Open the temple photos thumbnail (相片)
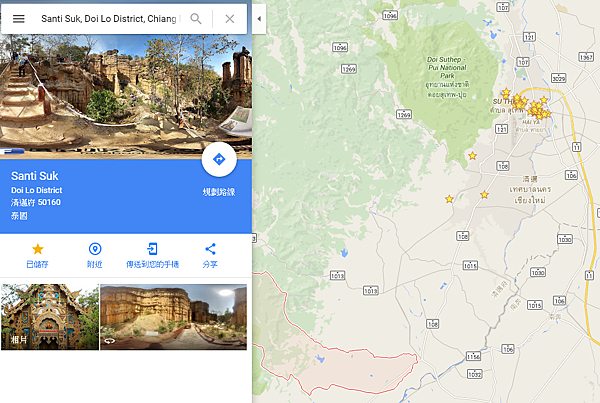The width and height of the screenshot is (600, 403). click(x=50, y=317)
